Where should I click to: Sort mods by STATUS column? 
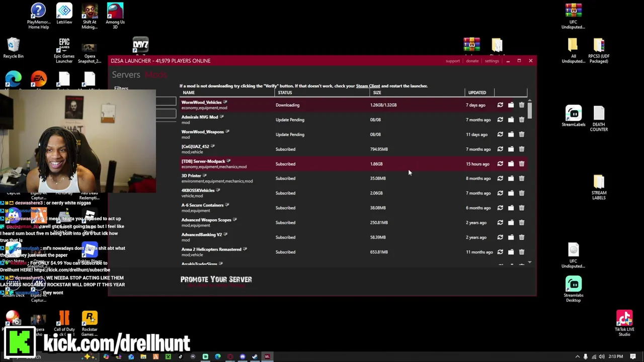285,93
